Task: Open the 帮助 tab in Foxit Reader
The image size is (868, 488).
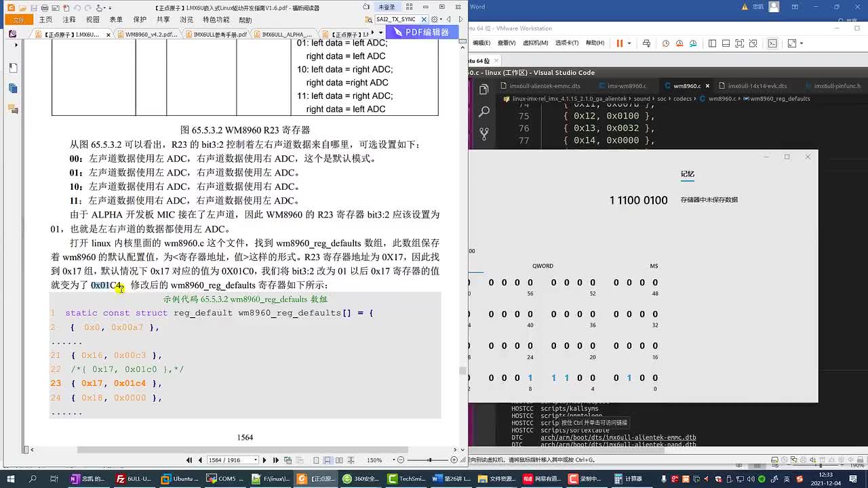Action: (x=245, y=20)
